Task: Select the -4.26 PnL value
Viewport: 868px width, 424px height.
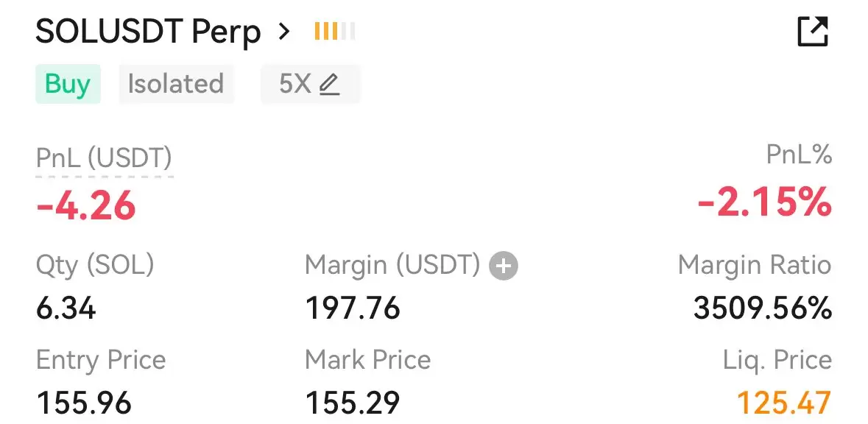Action: (86, 205)
